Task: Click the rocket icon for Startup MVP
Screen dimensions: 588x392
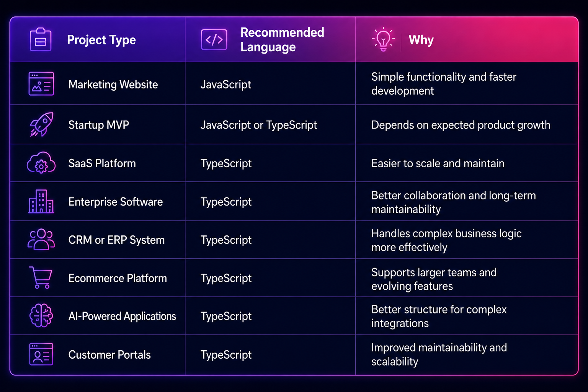Action: pos(42,124)
